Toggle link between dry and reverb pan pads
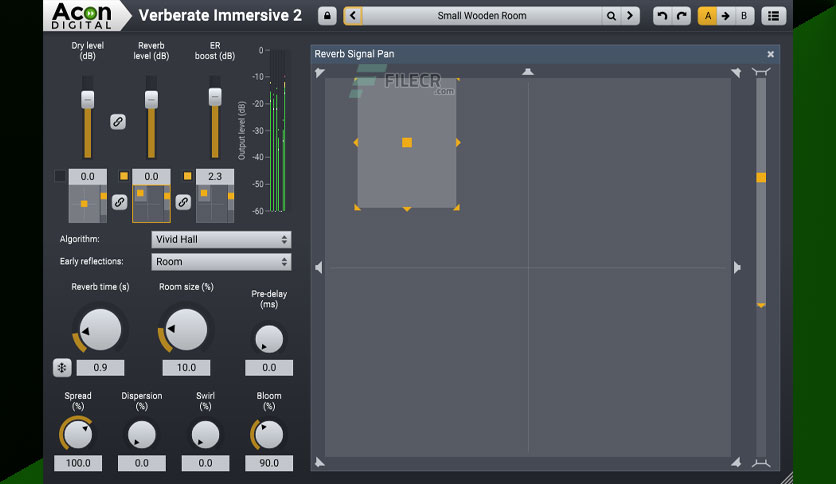The image size is (836, 484). point(119,202)
